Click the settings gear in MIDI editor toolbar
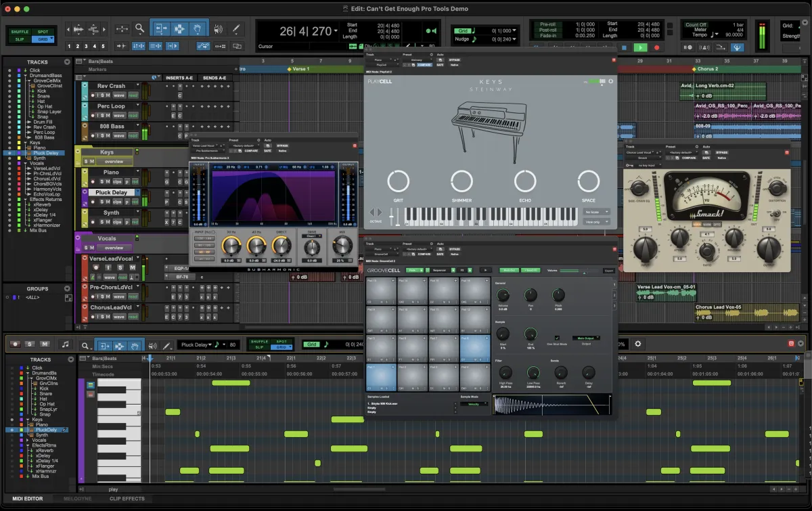This screenshot has width=812, height=511. tap(637, 344)
